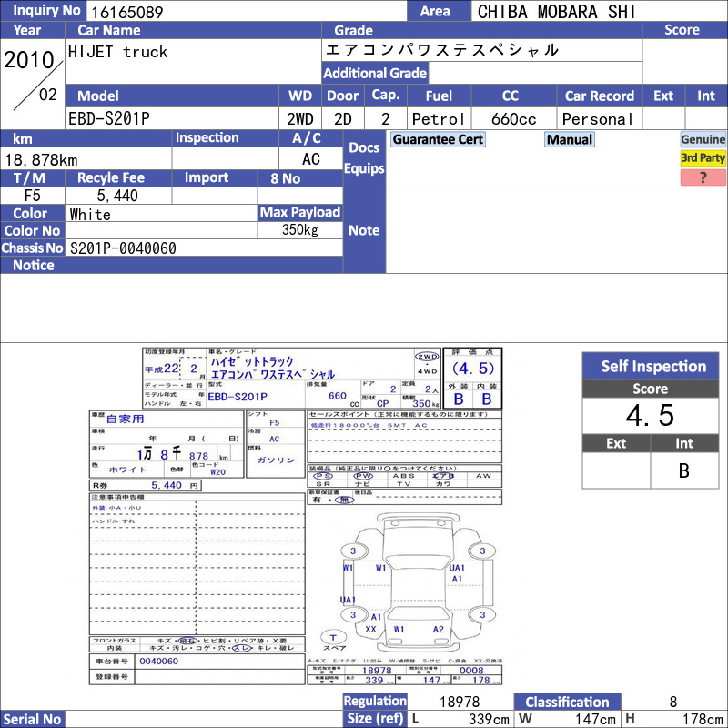Click the Guarantee Cert badge
Screen dimensions: 728x728
tap(438, 139)
